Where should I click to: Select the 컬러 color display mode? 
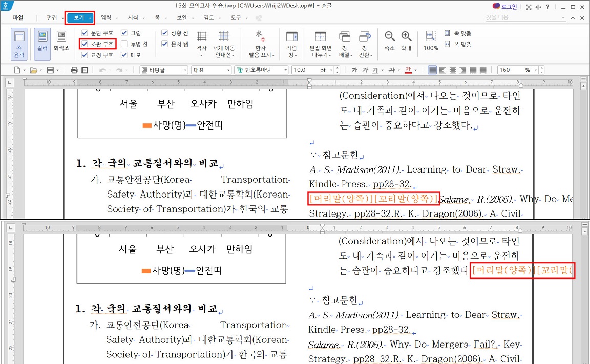click(x=42, y=44)
